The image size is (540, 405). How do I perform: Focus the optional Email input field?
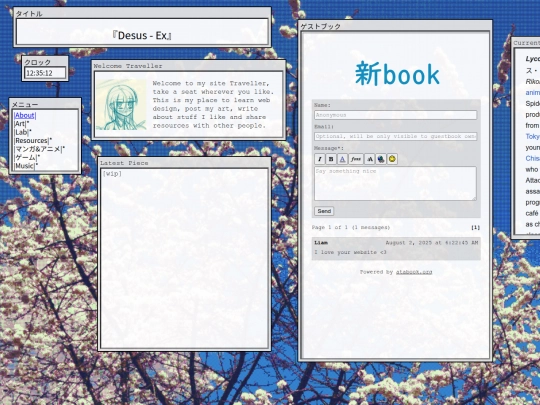[x=395, y=136]
